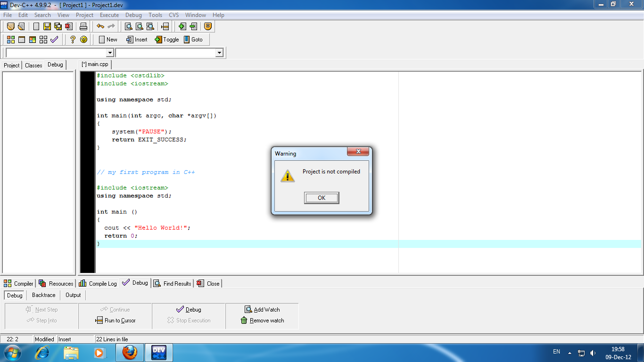Click the Close file red X icon
The image size is (644, 362).
click(69, 26)
